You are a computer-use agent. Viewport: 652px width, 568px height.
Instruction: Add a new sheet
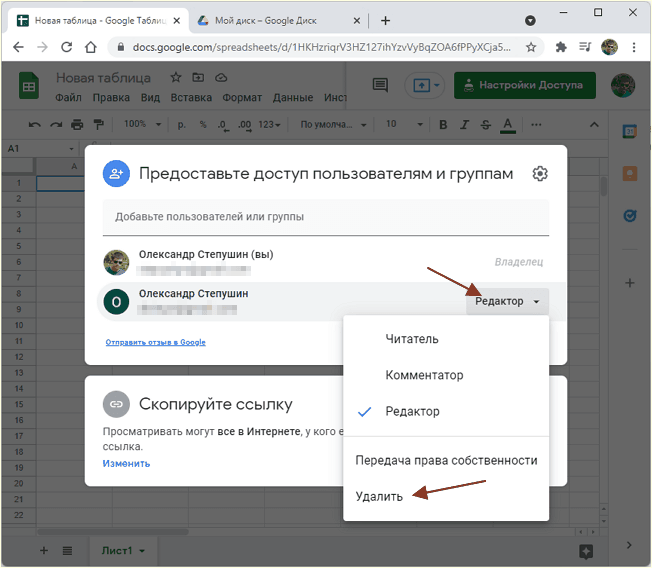(44, 551)
